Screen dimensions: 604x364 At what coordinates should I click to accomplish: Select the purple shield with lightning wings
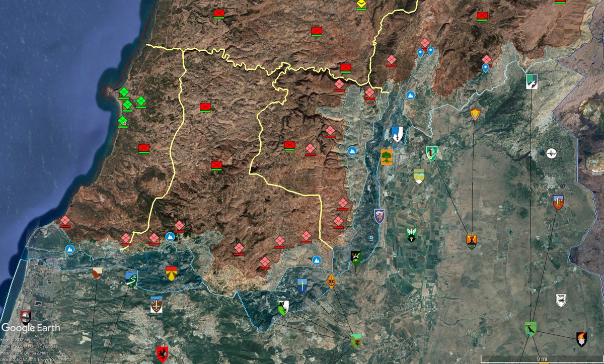click(380, 216)
